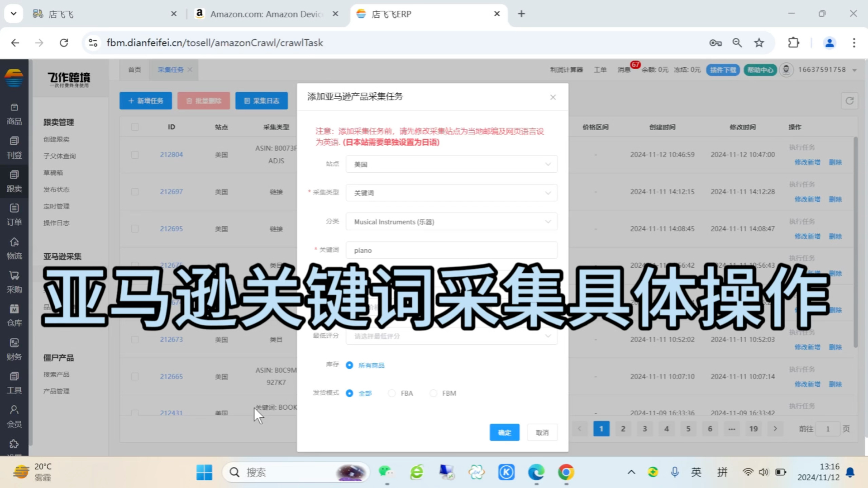Open the 商品 sidebar icon

pos(14,114)
